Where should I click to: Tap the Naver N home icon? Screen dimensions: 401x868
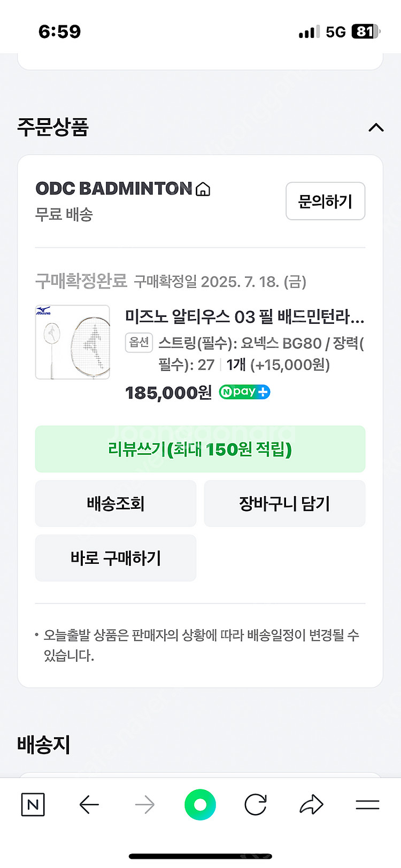point(33,804)
